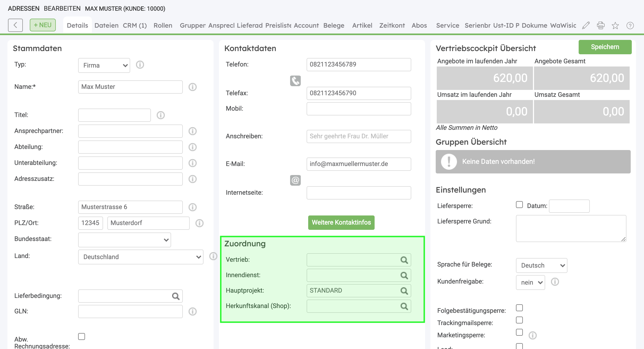Click the Speichern button
Viewport: 644px width, 349px height.
click(605, 47)
